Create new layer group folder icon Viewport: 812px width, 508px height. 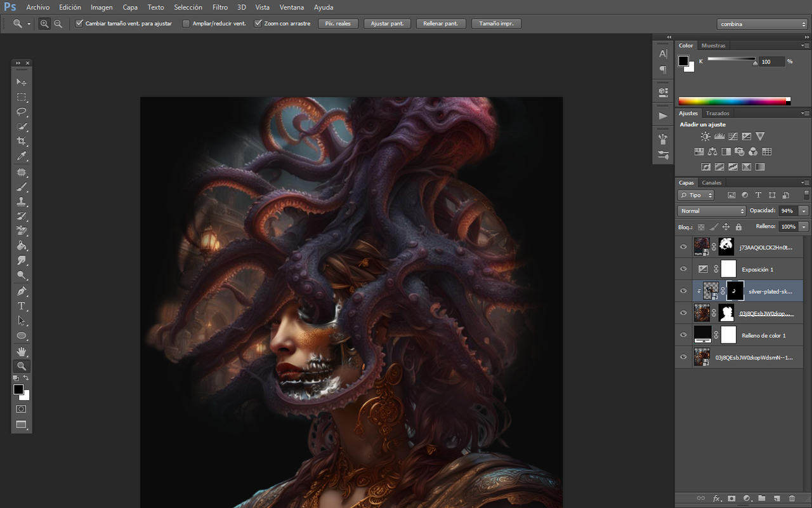click(762, 498)
